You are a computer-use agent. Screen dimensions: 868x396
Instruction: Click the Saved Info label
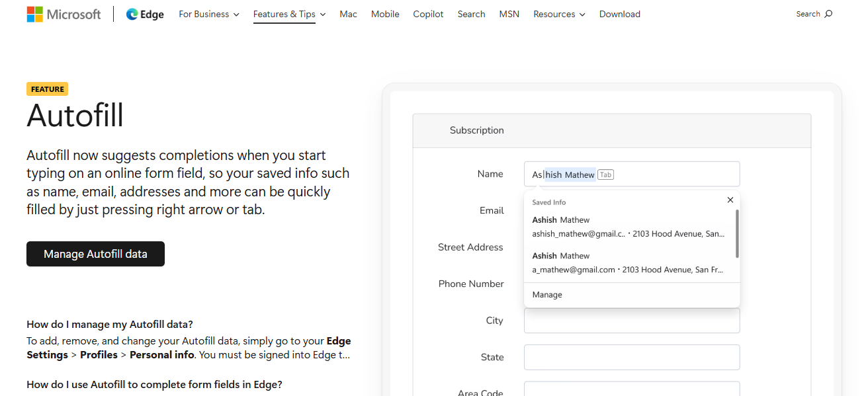coord(549,202)
